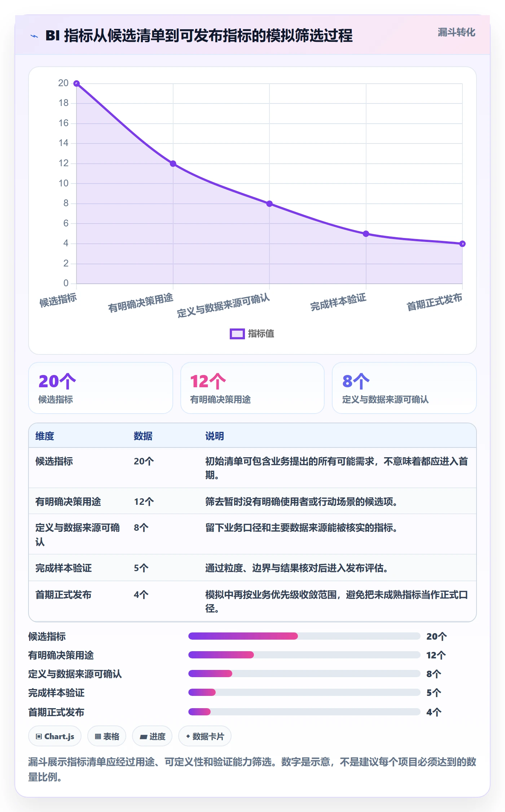Click the 完成样本验证 progress bar
505x812 pixels.
click(x=304, y=692)
